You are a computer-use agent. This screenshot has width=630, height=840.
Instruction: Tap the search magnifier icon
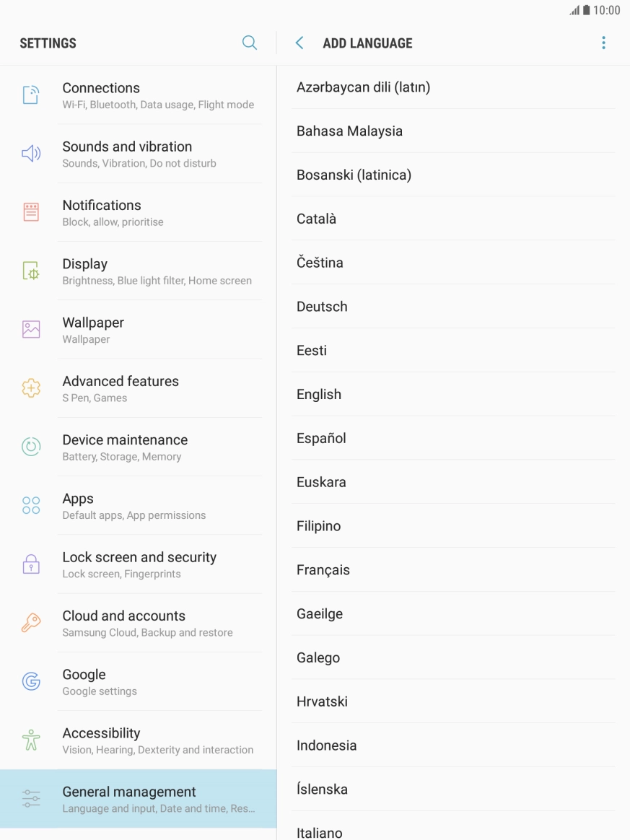(249, 43)
